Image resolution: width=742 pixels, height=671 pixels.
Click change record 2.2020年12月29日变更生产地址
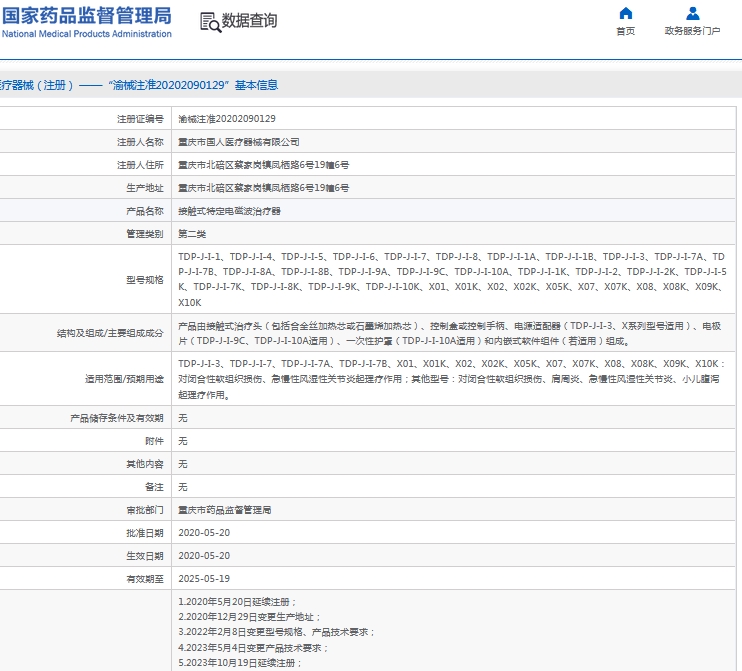(249, 617)
